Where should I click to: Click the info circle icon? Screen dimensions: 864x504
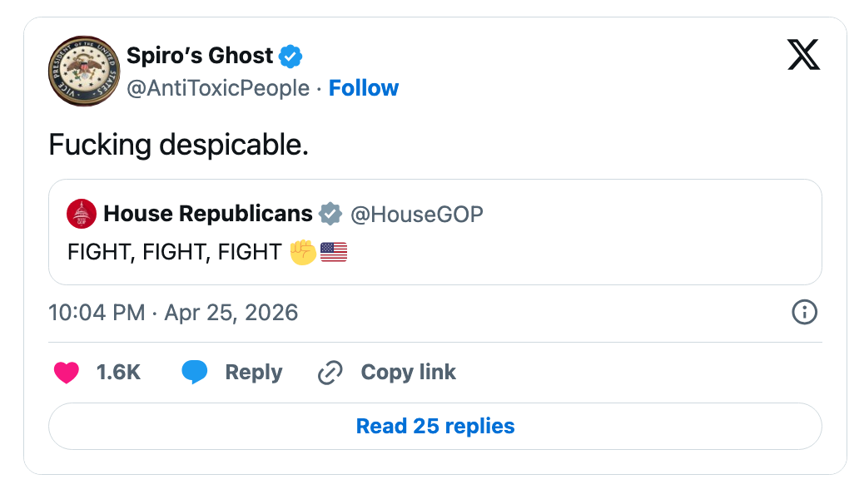point(803,313)
